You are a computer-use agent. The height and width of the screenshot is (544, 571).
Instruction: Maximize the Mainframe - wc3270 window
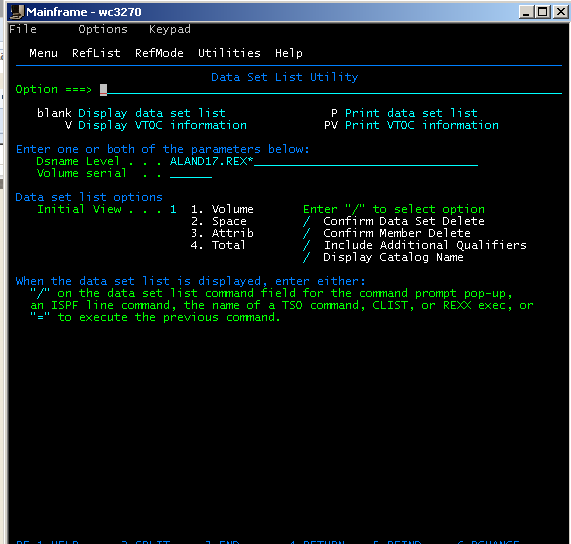coord(542,12)
